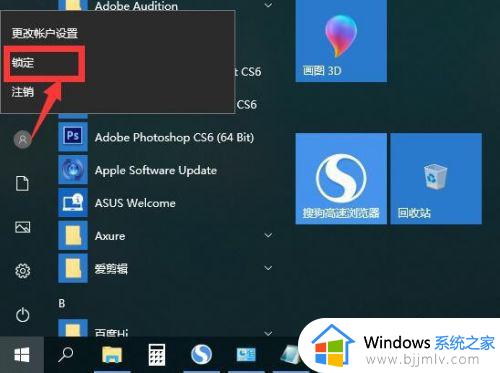The height and width of the screenshot is (373, 500).
Task: Click the Windows Start button
Action: pyautogui.click(x=22, y=355)
